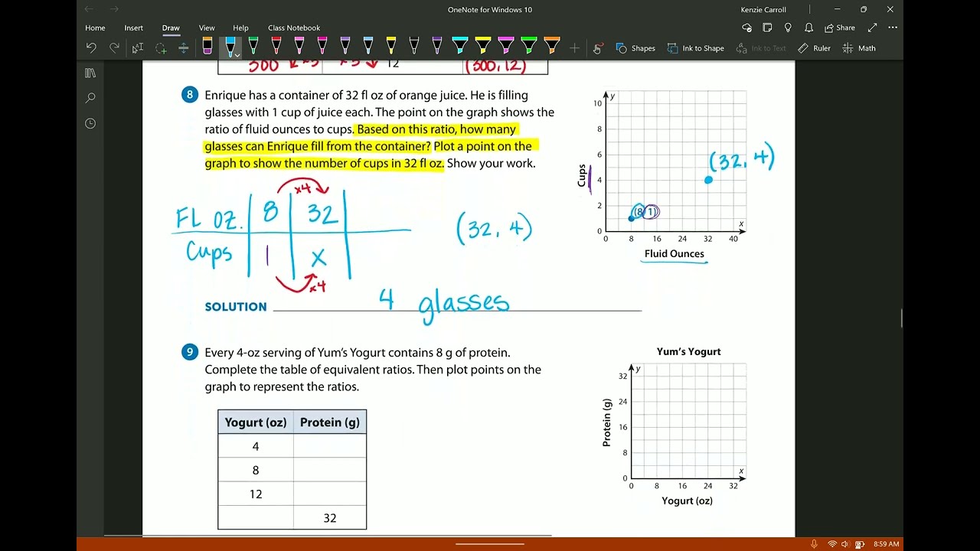Screen dimensions: 980x551
Task: Click the taskbar microphone icon
Action: (814, 544)
